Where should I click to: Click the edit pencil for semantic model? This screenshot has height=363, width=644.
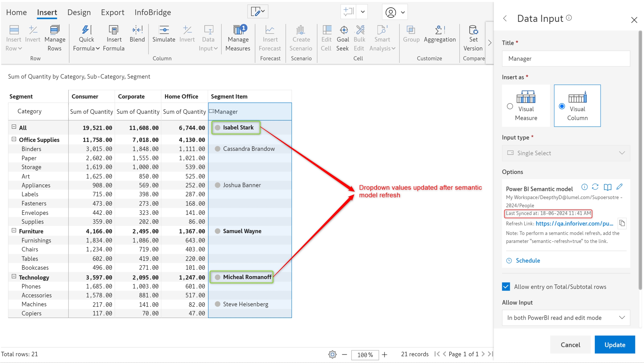(x=619, y=187)
